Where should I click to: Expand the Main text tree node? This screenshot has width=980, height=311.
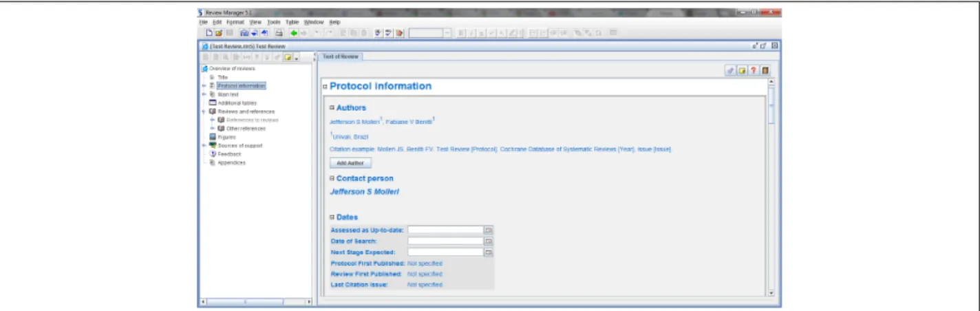click(204, 94)
